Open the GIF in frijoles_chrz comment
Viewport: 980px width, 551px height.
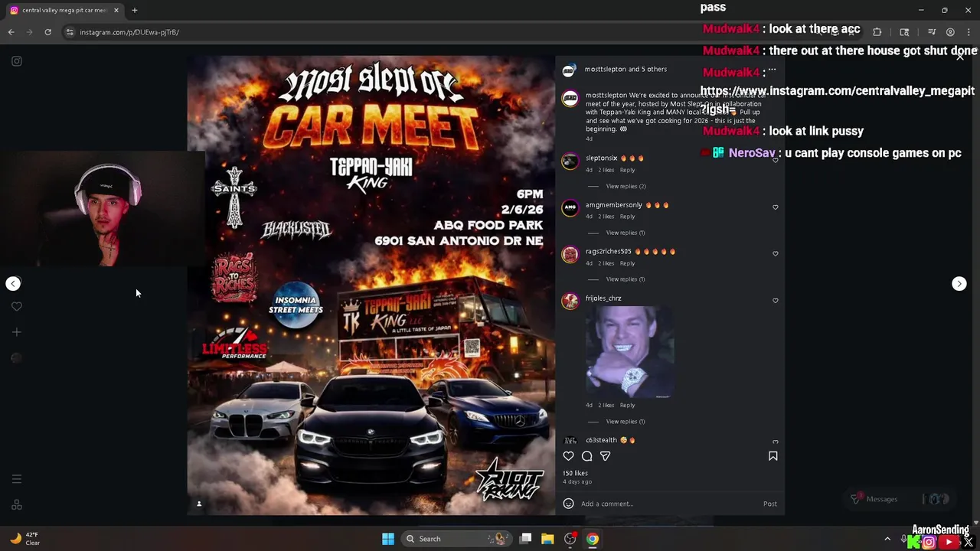pyautogui.click(x=629, y=352)
